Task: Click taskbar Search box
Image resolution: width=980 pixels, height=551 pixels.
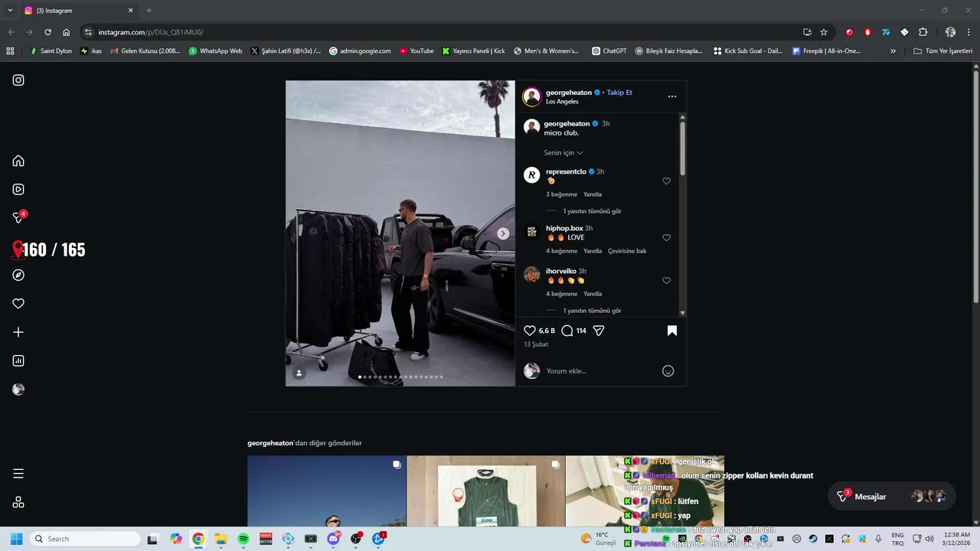Action: pos(85,539)
